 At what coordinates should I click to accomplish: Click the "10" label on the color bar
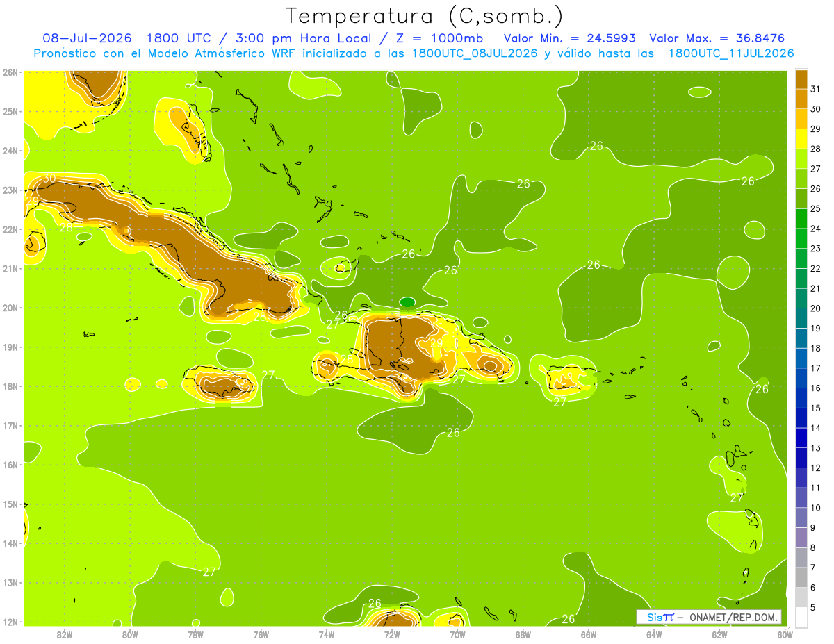(816, 508)
